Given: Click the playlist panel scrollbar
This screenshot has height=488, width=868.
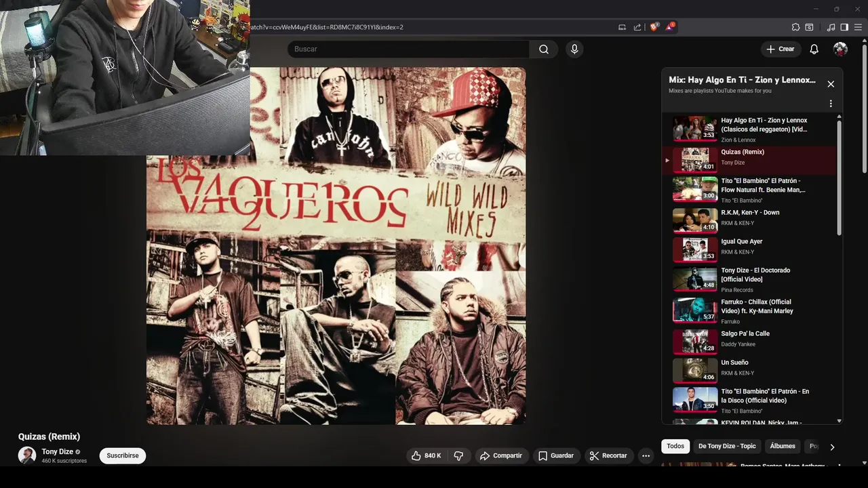Looking at the screenshot, I should pyautogui.click(x=840, y=178).
